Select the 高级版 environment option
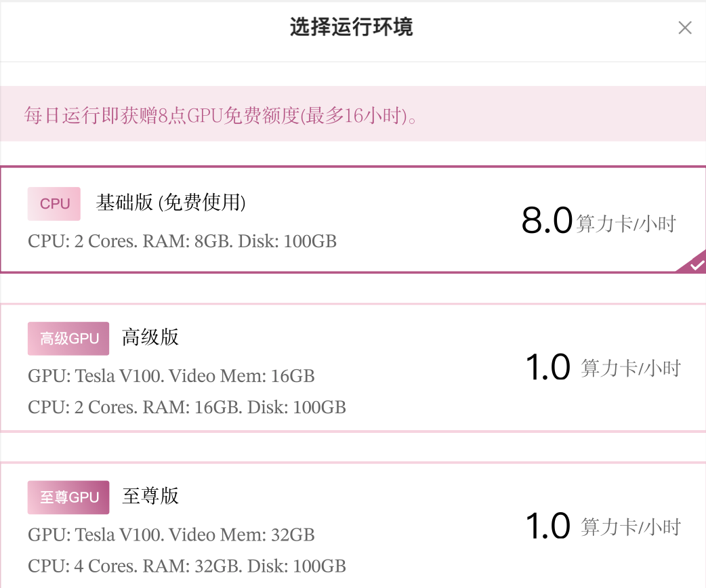The height and width of the screenshot is (588, 706). (x=353, y=368)
